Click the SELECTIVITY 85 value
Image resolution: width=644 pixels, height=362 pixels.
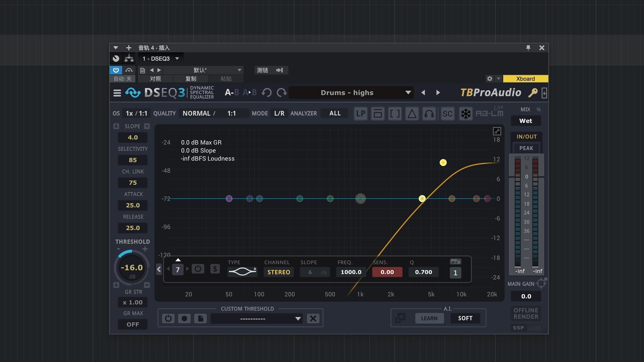pos(132,160)
